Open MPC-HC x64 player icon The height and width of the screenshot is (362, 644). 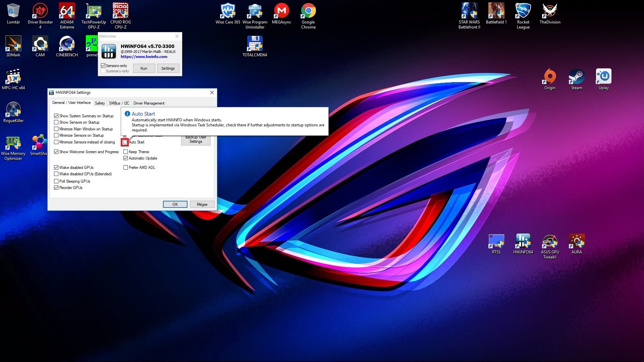pos(13,79)
